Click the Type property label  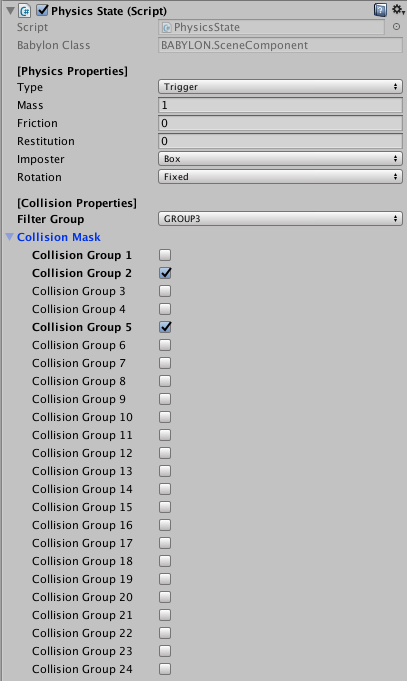[x=30, y=88]
